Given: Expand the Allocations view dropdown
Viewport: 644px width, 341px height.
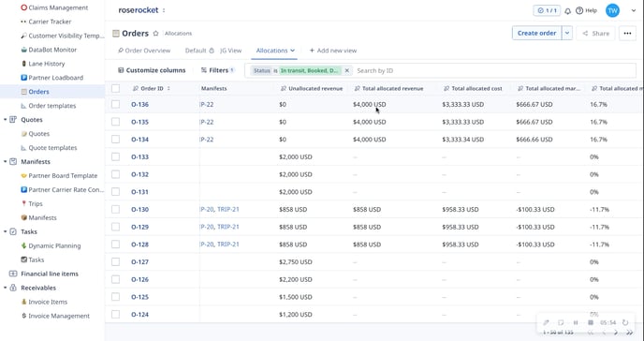Looking at the screenshot, I should (293, 51).
